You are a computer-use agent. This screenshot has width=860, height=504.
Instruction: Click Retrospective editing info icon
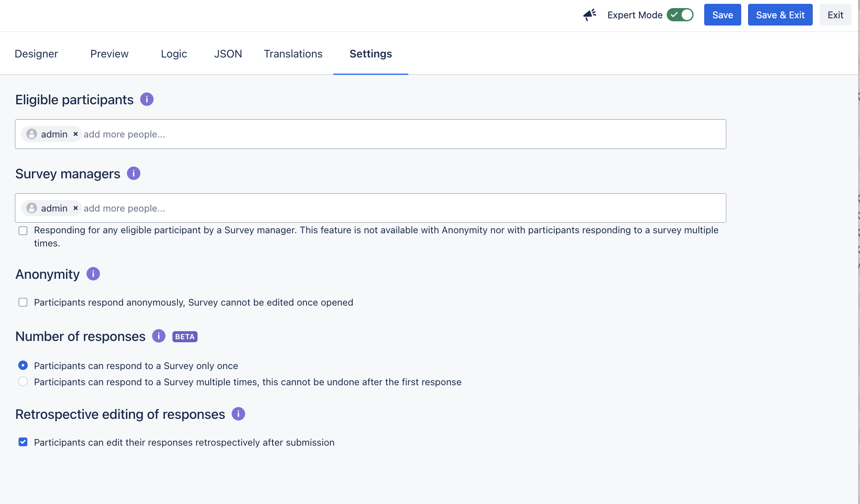click(238, 414)
